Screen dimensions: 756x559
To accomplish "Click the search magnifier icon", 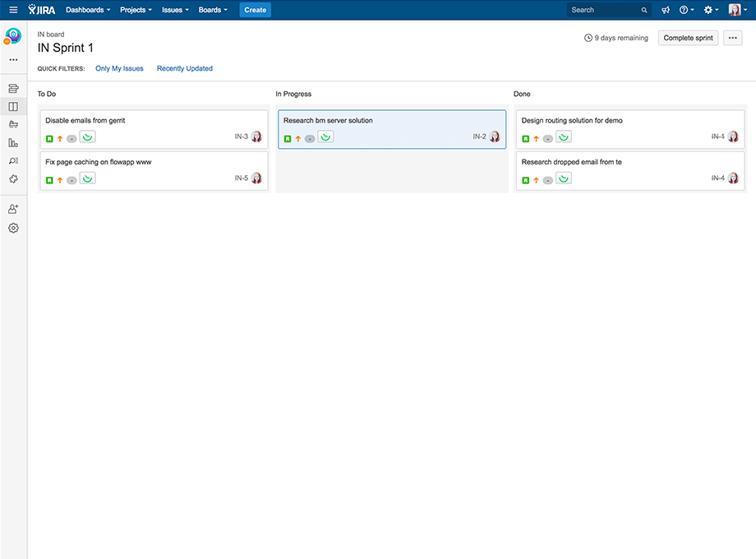I will tap(644, 10).
